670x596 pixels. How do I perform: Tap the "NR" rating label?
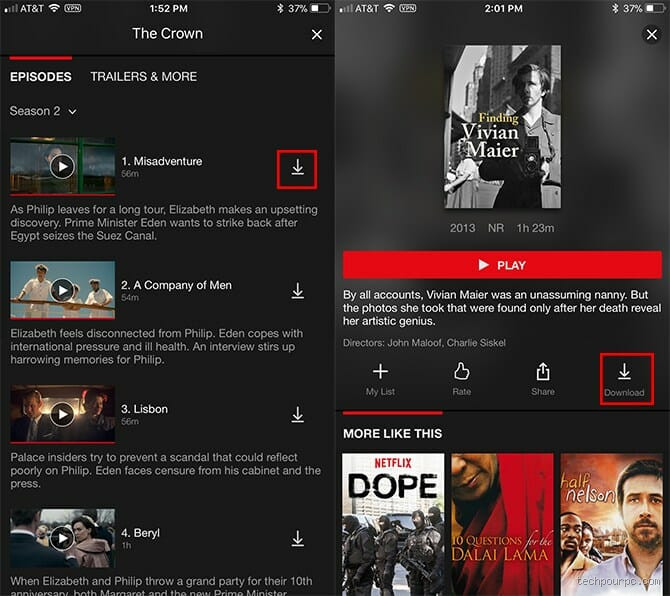point(496,228)
